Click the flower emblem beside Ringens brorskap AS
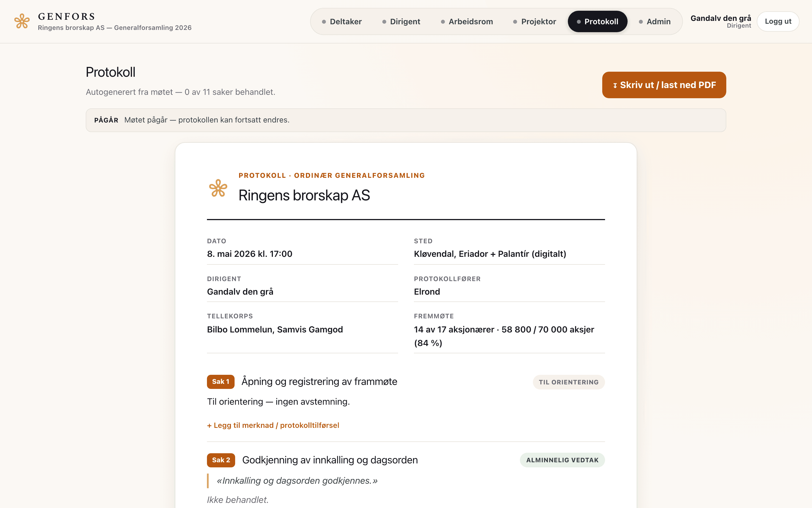 click(218, 188)
